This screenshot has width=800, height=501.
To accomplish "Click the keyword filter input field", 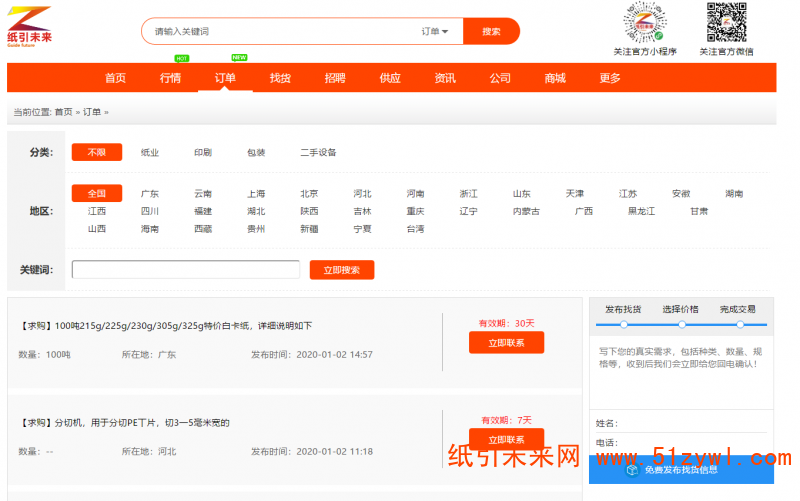I will pos(186,270).
